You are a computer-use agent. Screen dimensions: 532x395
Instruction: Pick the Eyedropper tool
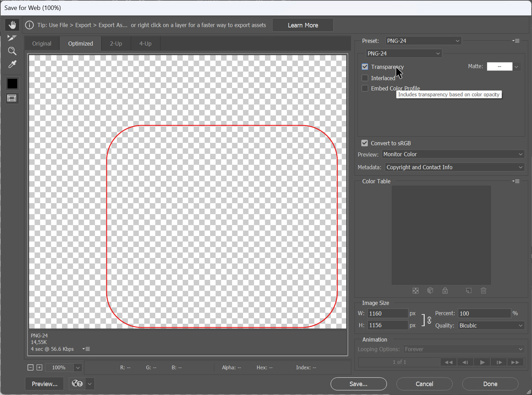[x=12, y=64]
